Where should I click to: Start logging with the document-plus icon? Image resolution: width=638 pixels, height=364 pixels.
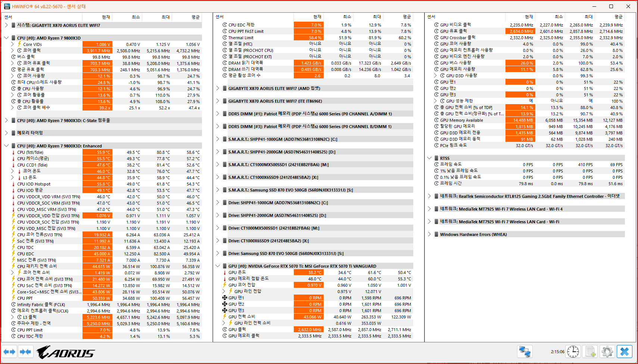tap(590, 352)
